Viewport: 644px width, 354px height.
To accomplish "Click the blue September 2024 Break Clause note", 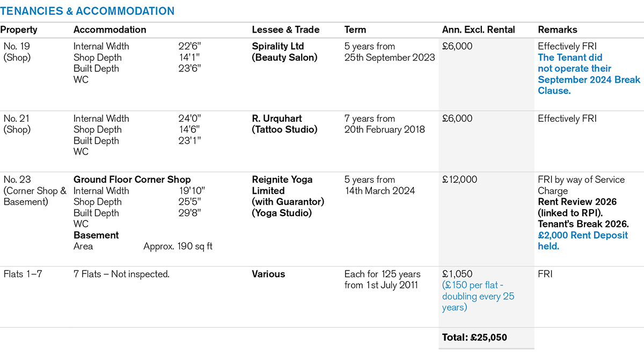I will [589, 74].
